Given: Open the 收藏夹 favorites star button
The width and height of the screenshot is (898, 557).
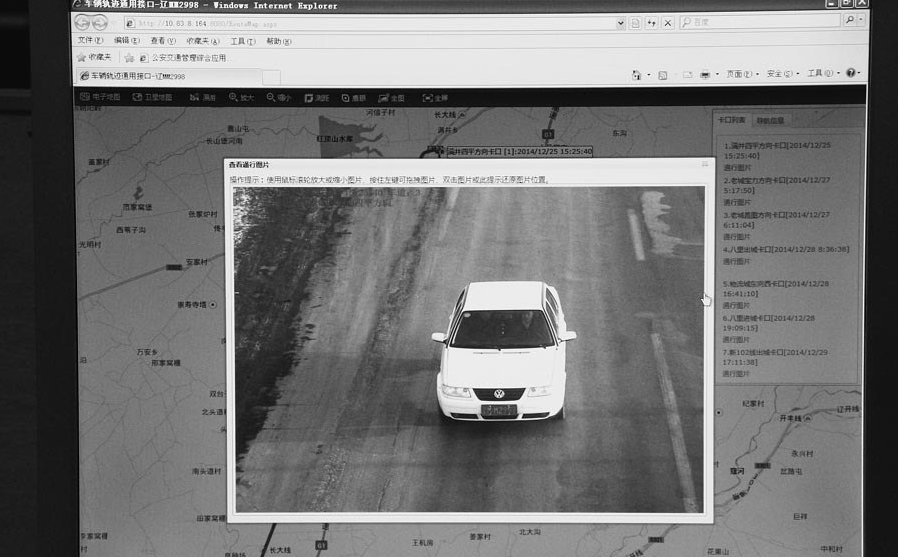Looking at the screenshot, I should pyautogui.click(x=94, y=57).
